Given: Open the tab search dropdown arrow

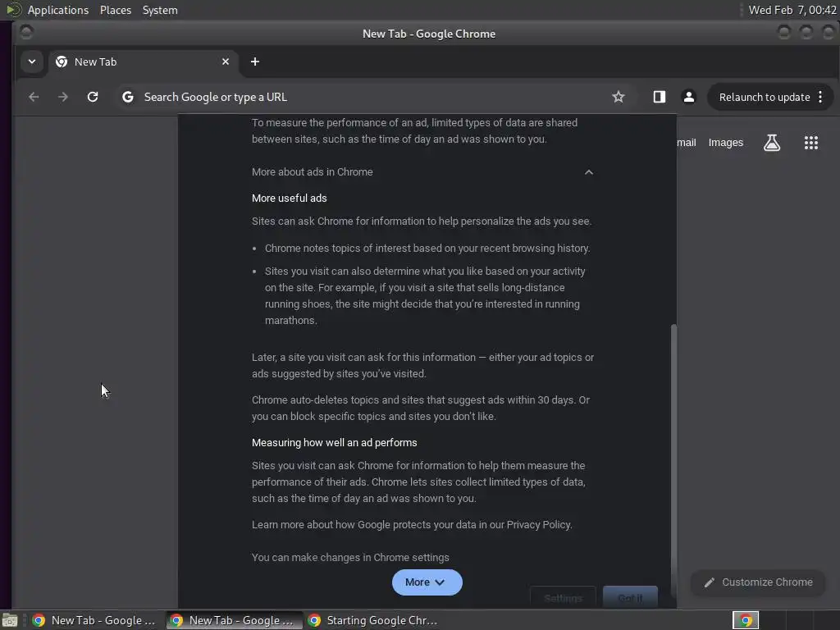Looking at the screenshot, I should pos(32,62).
